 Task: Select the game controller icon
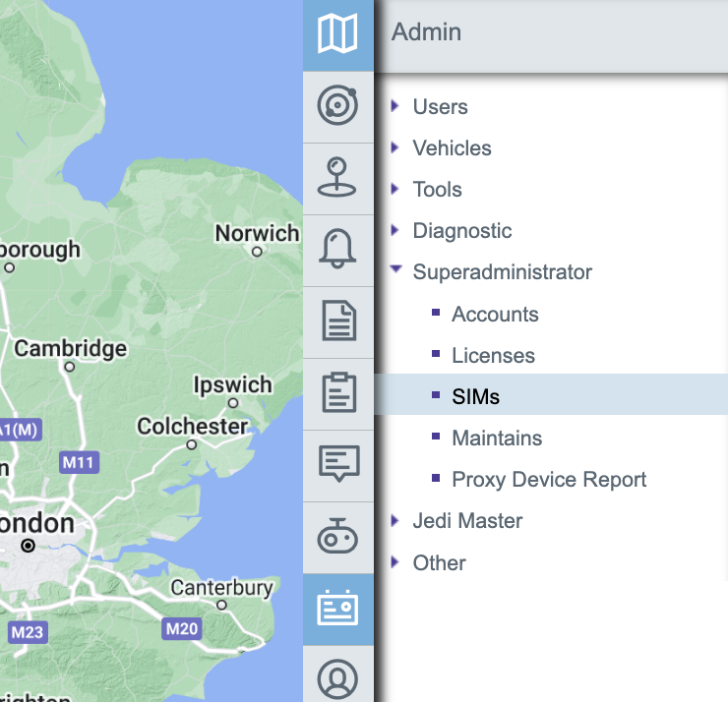(x=337, y=537)
